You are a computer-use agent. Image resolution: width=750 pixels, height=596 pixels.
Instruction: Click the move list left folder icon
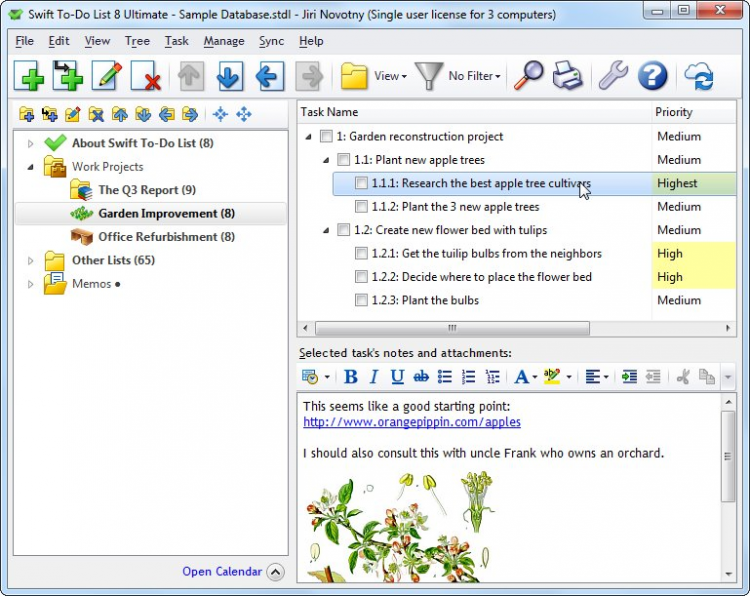tap(166, 114)
